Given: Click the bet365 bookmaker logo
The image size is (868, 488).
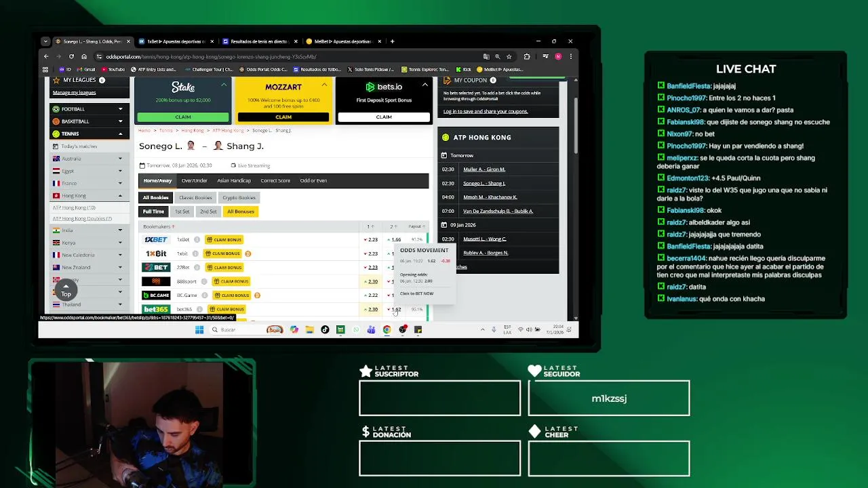Looking at the screenshot, I should [x=155, y=309].
